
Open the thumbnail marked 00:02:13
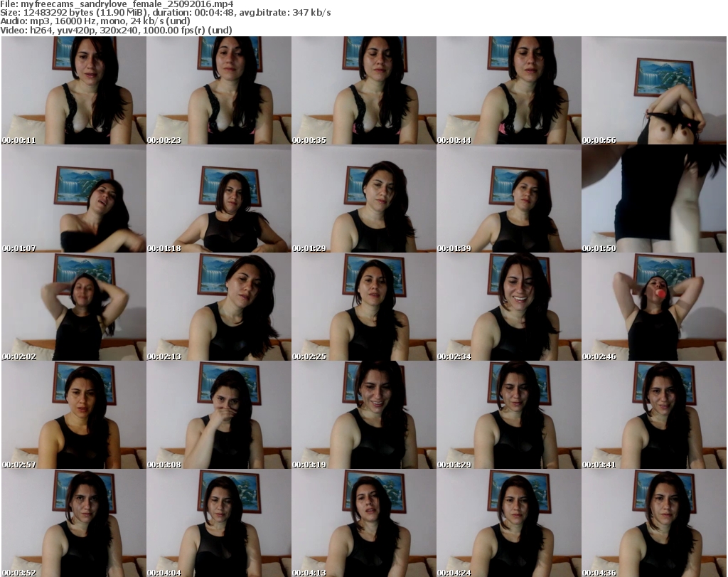pos(218,307)
